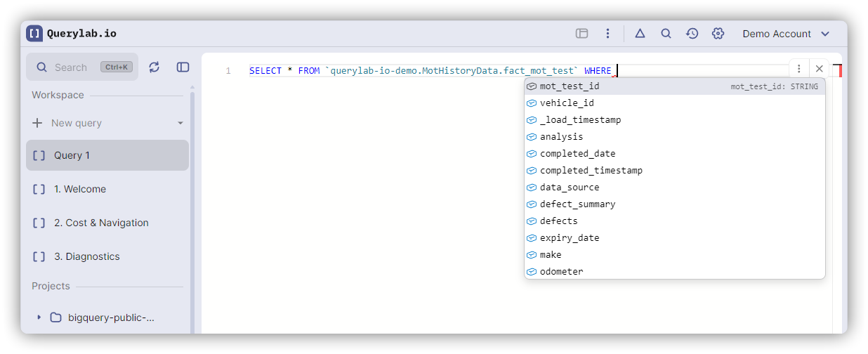Open the settings gear icon
Screen dimensions: 868x354
coord(718,33)
